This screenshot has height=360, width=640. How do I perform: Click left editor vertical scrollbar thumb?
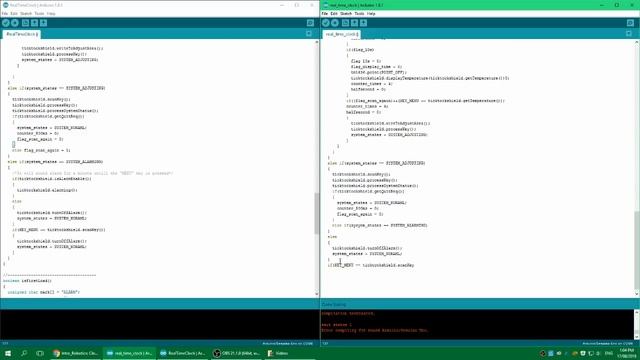click(316, 213)
